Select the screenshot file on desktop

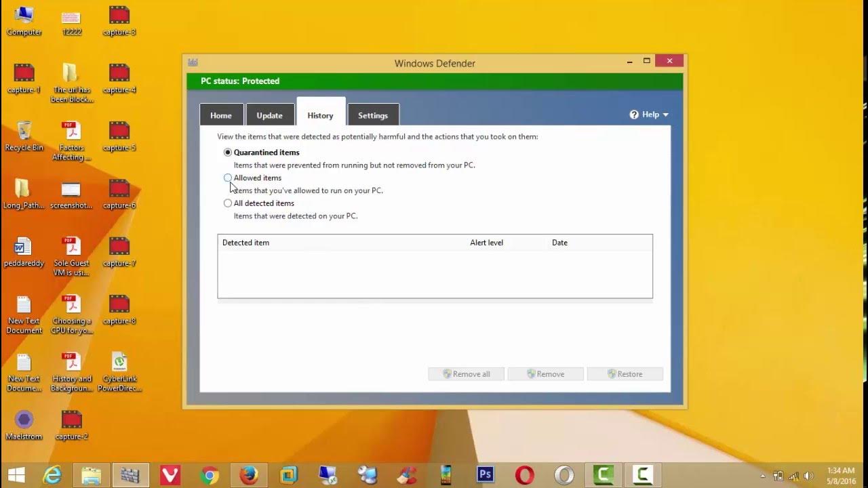[71, 194]
